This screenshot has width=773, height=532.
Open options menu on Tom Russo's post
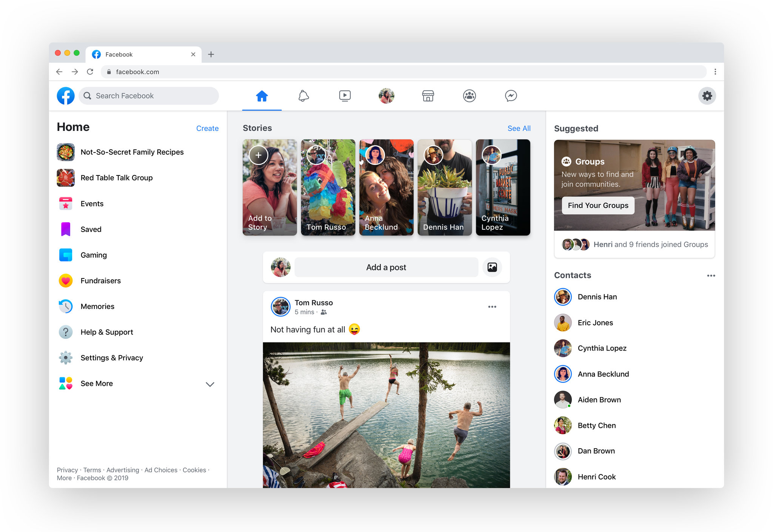click(492, 307)
